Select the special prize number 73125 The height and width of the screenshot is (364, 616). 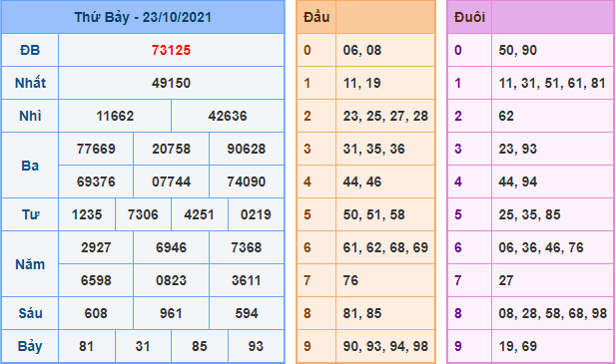coord(171,50)
